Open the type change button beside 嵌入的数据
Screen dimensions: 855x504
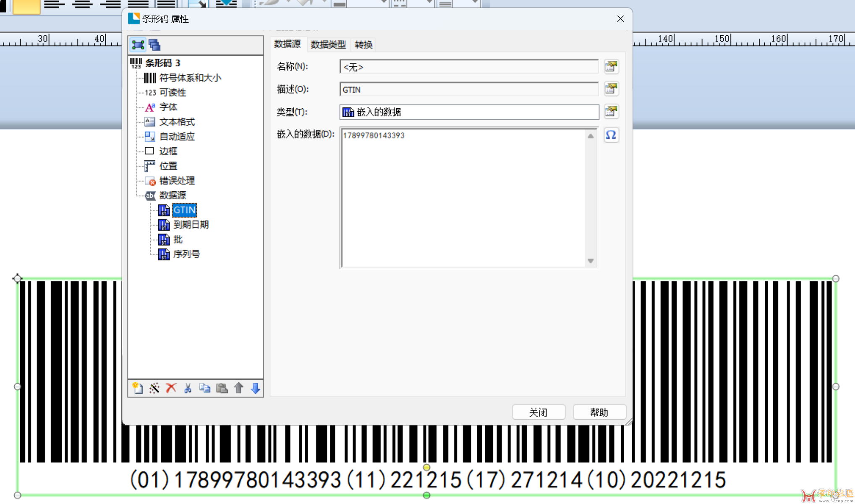coord(611,112)
